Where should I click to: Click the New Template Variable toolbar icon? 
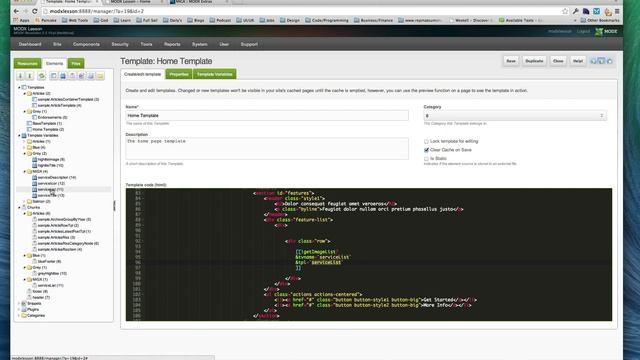pyautogui.click(x=63, y=76)
